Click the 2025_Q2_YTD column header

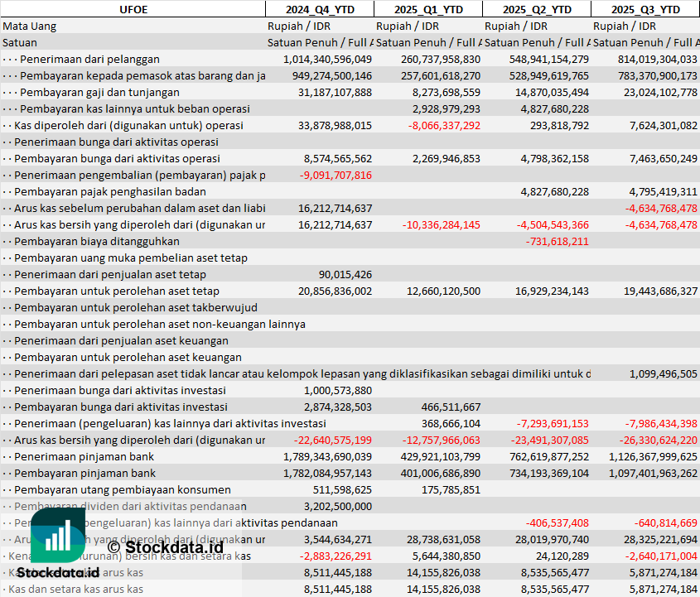pos(537,9)
